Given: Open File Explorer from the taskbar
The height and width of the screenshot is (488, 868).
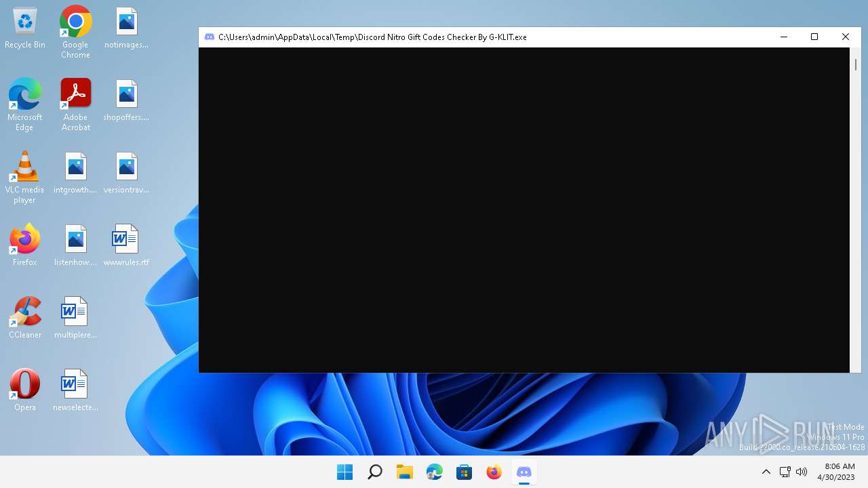Looking at the screenshot, I should tap(405, 472).
